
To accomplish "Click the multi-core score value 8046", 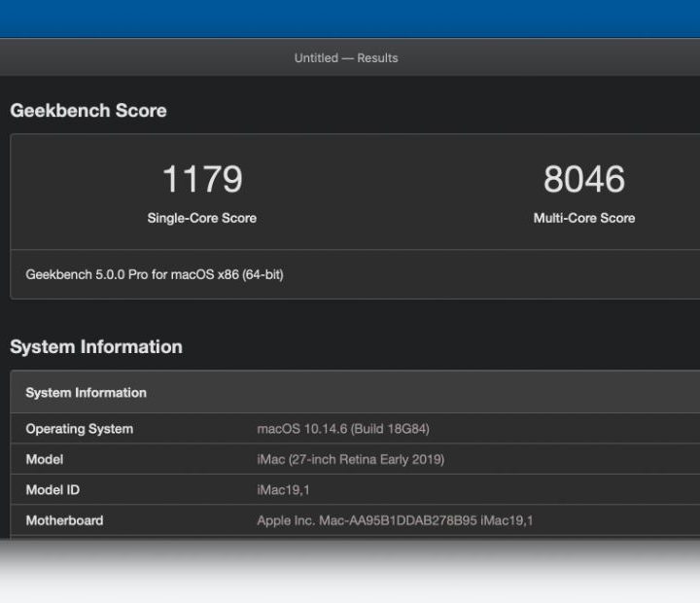I will (x=584, y=179).
